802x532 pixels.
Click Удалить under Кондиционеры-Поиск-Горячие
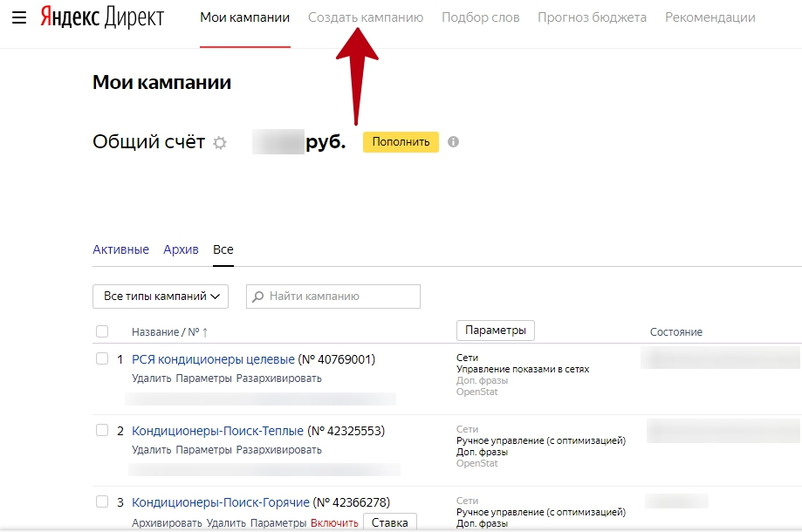point(226,522)
